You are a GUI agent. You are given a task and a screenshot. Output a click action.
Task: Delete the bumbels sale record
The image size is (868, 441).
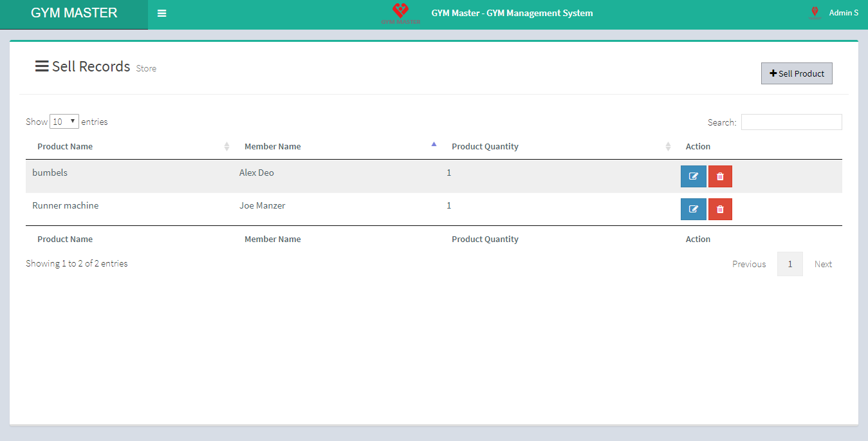point(720,176)
